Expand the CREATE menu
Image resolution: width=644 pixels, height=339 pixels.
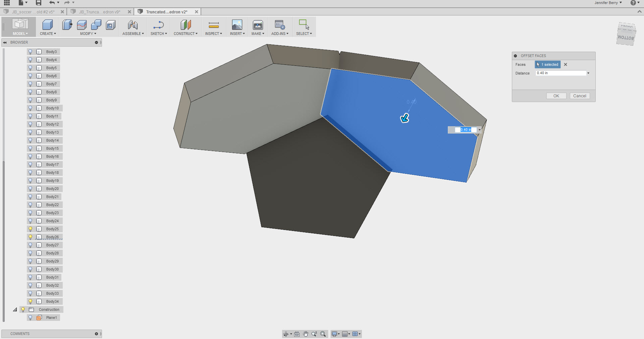pos(48,33)
